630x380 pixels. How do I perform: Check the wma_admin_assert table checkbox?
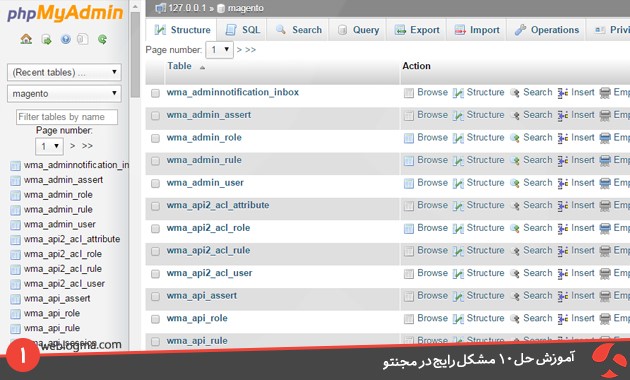[x=155, y=116]
